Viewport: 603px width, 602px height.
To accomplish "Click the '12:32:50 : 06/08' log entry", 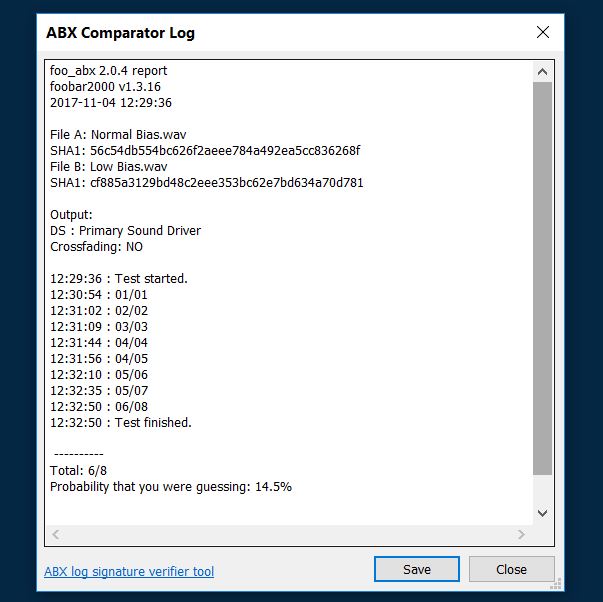I will pyautogui.click(x=99, y=407).
